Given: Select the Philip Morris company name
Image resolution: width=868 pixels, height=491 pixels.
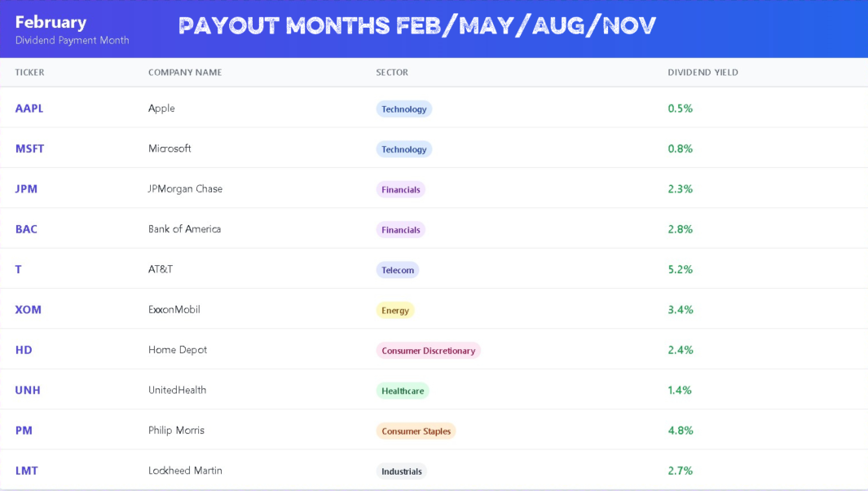Looking at the screenshot, I should click(176, 431).
